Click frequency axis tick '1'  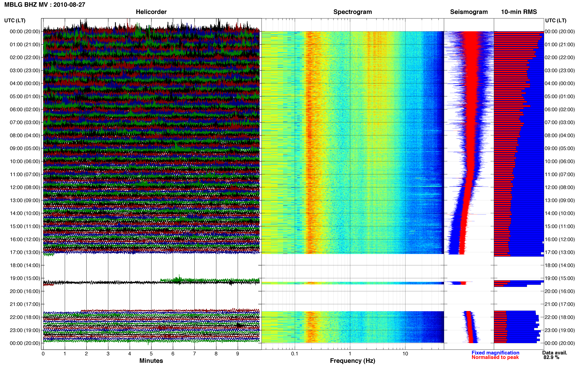350,354
